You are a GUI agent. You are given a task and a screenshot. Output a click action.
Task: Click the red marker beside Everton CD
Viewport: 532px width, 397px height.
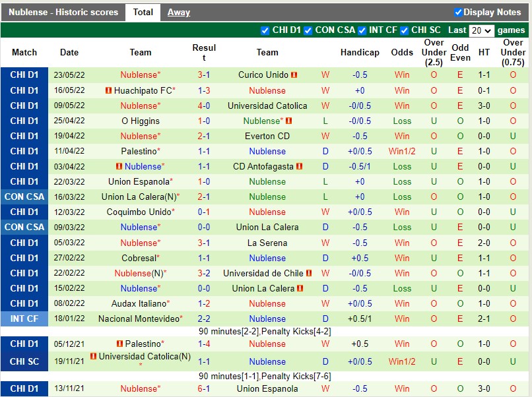click(x=297, y=137)
